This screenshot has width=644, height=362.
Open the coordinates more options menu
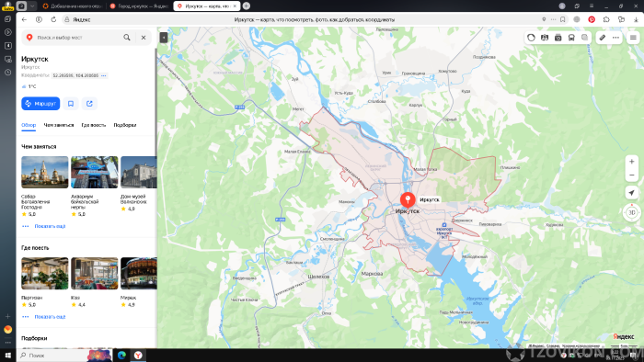[x=103, y=75]
